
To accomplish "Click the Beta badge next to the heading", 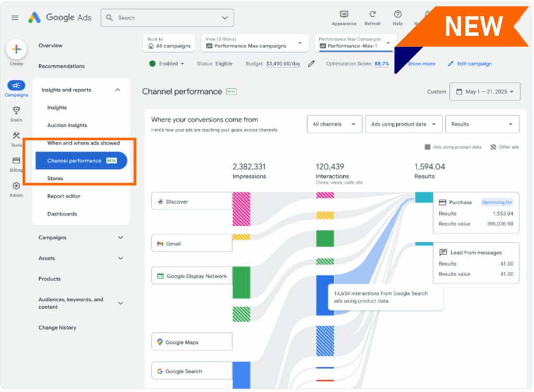I will (x=231, y=92).
